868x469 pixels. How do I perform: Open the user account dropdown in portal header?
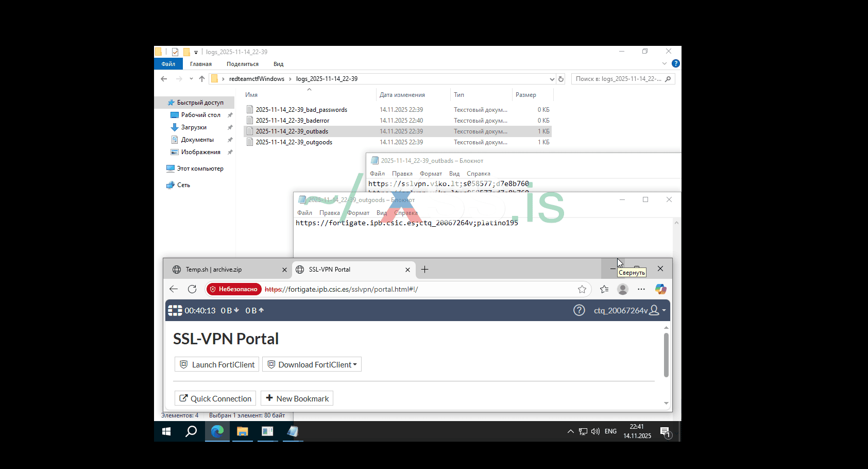[630, 310]
